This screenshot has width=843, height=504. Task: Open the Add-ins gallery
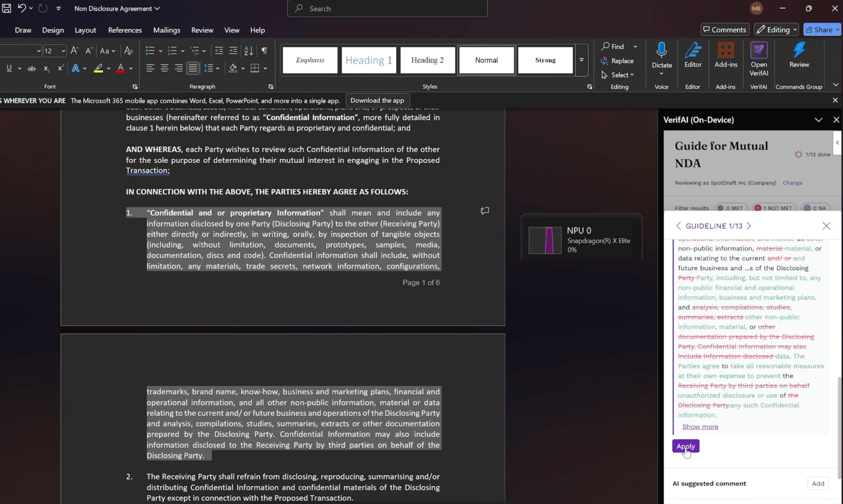point(725,56)
